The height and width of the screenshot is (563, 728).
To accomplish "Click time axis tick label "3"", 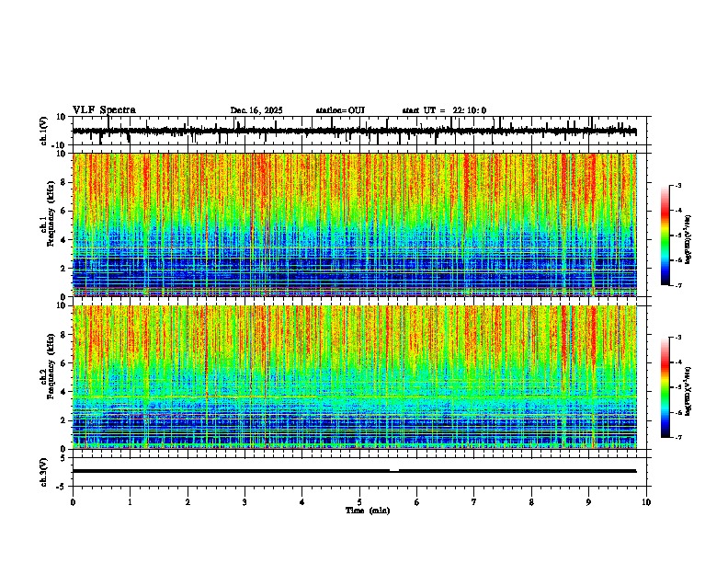I will tap(245, 502).
